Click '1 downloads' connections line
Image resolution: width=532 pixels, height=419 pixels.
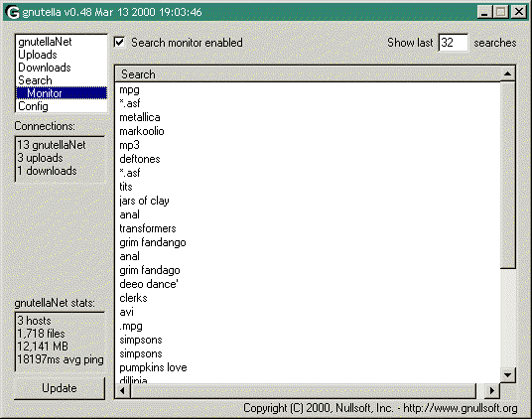(x=48, y=171)
